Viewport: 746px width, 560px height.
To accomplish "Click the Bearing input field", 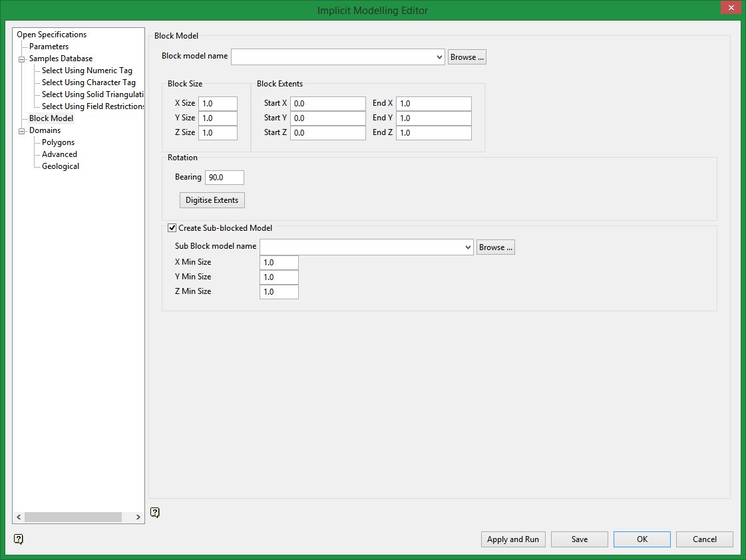I will point(224,177).
